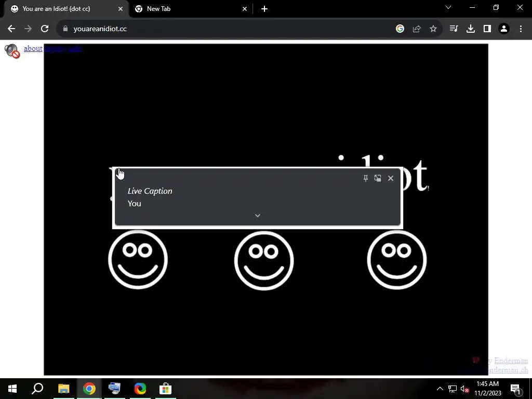Screen dimensions: 532x399
Task: Open the network status tray icon
Action: (x=453, y=389)
